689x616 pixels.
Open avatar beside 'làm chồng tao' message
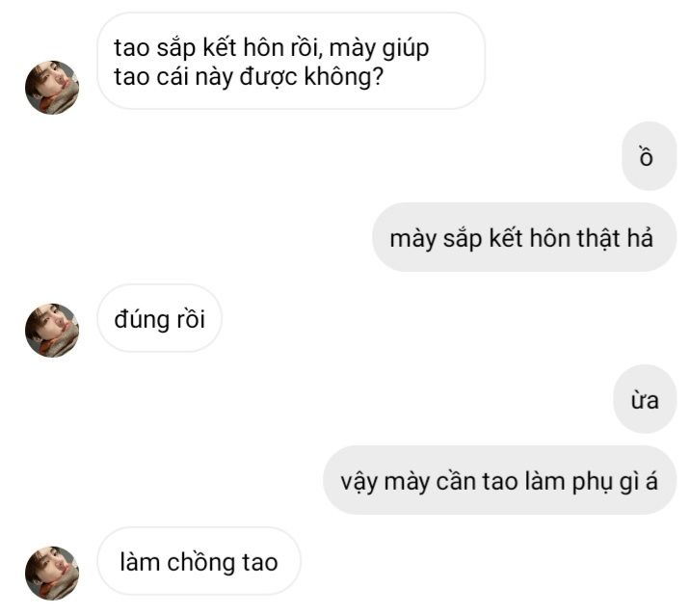pyautogui.click(x=52, y=573)
